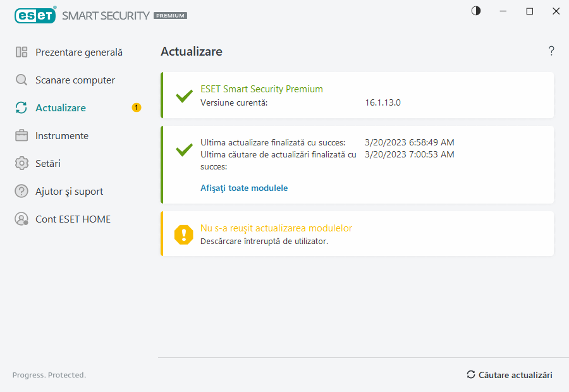
Task: Click the green checkmark next to ESET Smart Security Premium
Action: pyautogui.click(x=183, y=96)
